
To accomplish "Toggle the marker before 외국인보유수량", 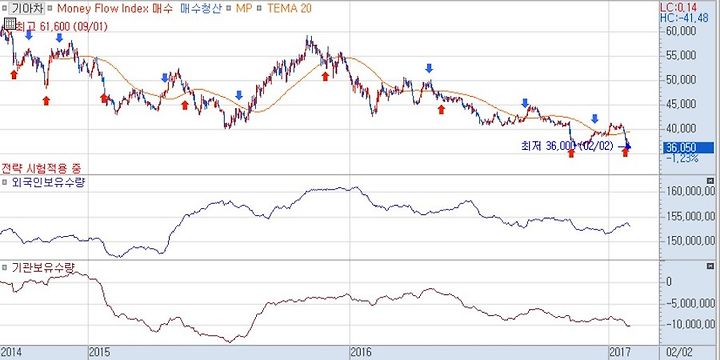I will (5, 182).
